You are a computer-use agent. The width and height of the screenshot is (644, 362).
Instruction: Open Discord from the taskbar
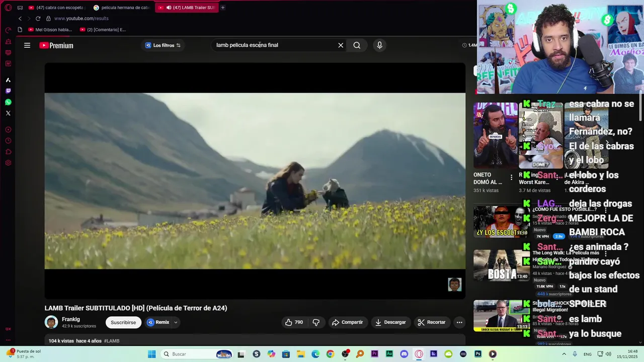point(404,354)
